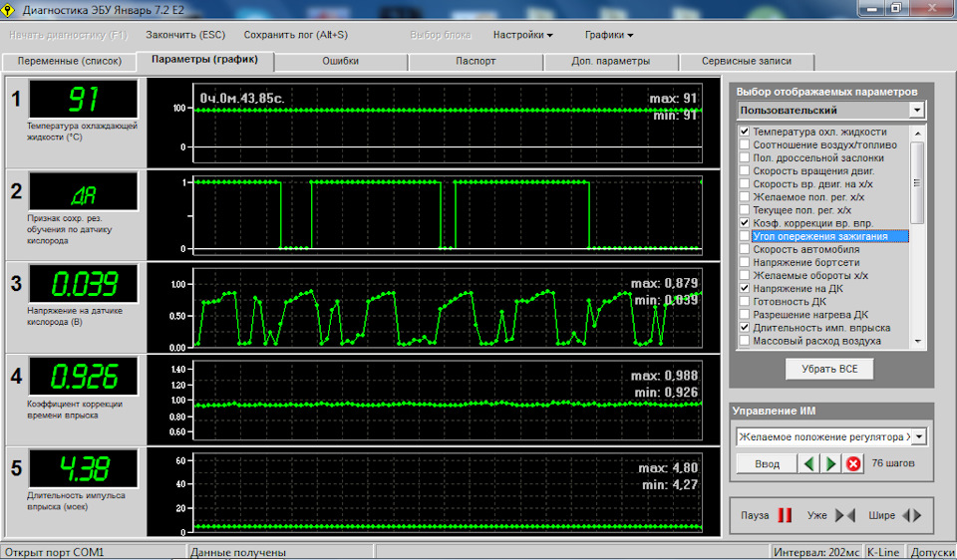Open the Ошибки tab
This screenshot has width=957, height=560.
click(341, 62)
